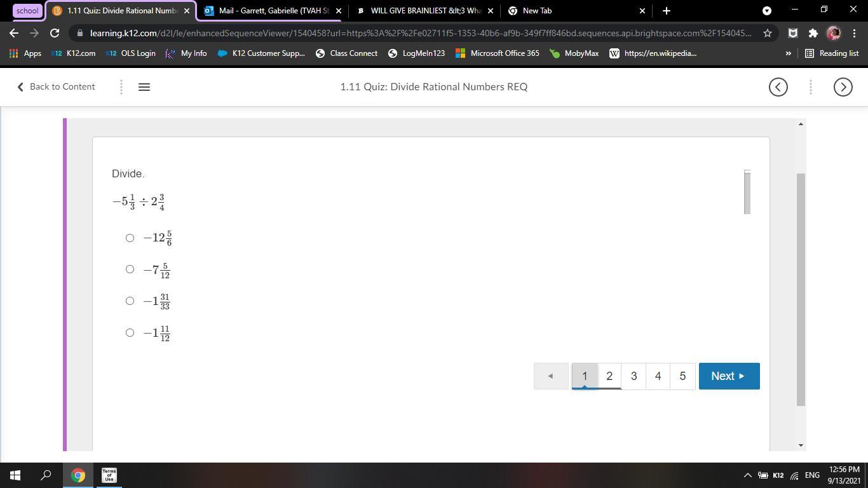Image resolution: width=868 pixels, height=488 pixels.
Task: Open MobyMax bookmark
Action: (x=574, y=53)
